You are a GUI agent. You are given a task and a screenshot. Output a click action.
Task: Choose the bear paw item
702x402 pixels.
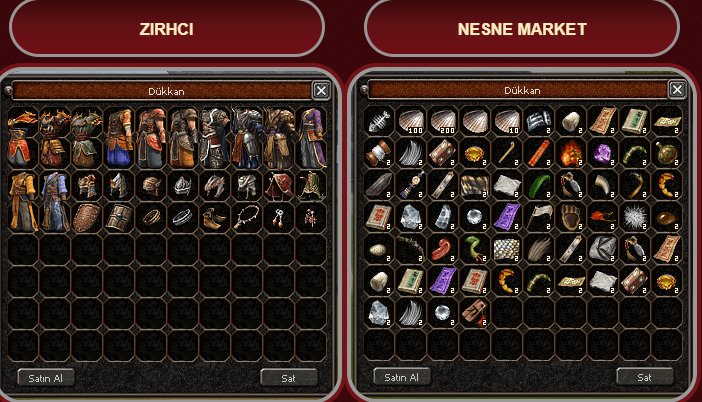[x=571, y=217]
